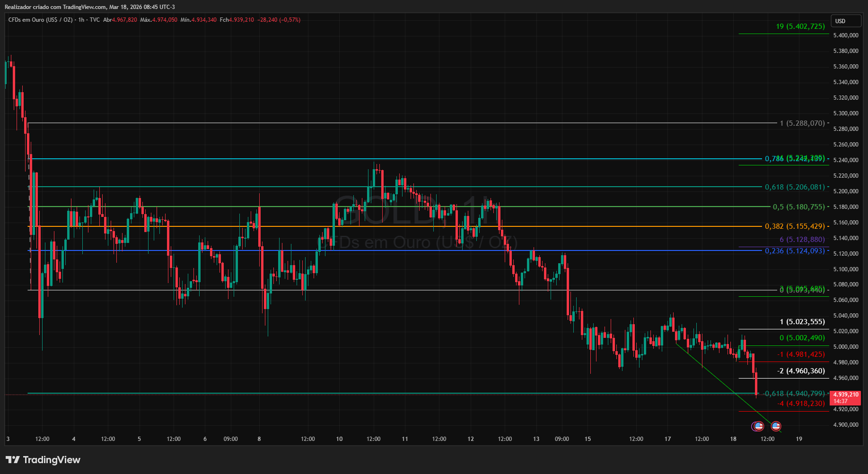The image size is (868, 474).
Task: Open the US flag event icon with purple ring
Action: click(x=758, y=426)
